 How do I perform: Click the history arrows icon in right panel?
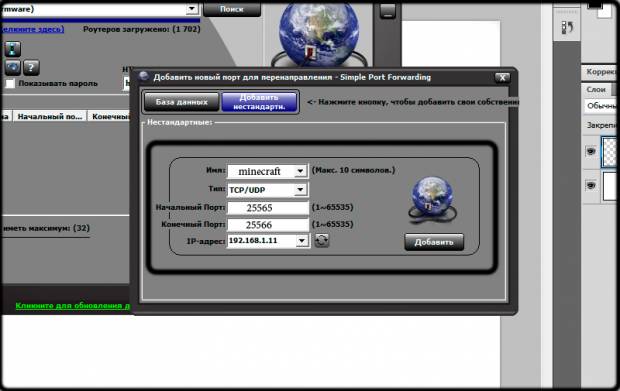[567, 28]
